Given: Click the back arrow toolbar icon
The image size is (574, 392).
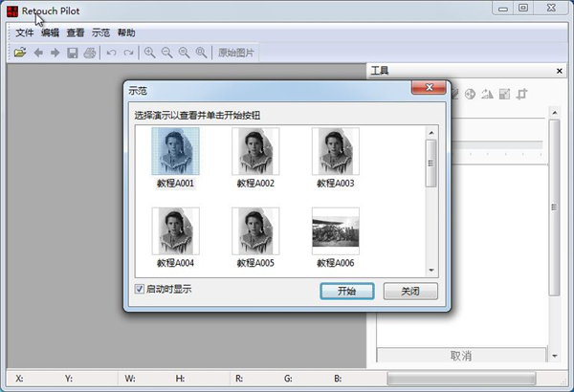Looking at the screenshot, I should [38, 53].
